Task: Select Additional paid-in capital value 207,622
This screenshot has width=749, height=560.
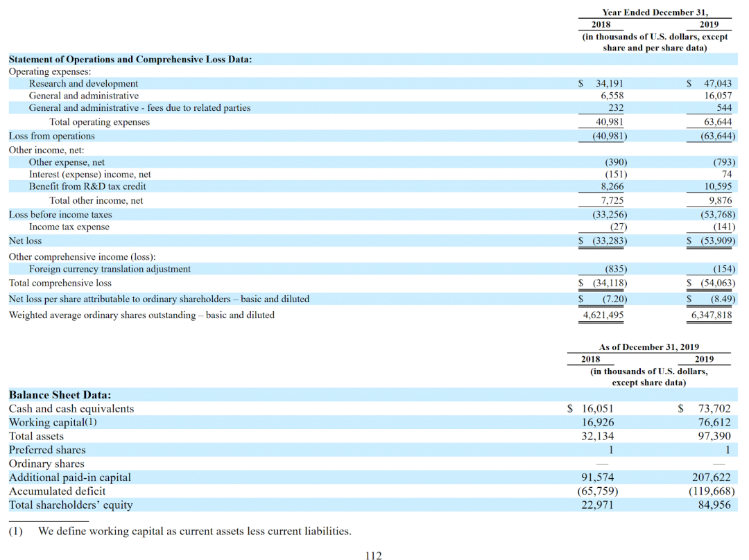Action: [x=712, y=478]
